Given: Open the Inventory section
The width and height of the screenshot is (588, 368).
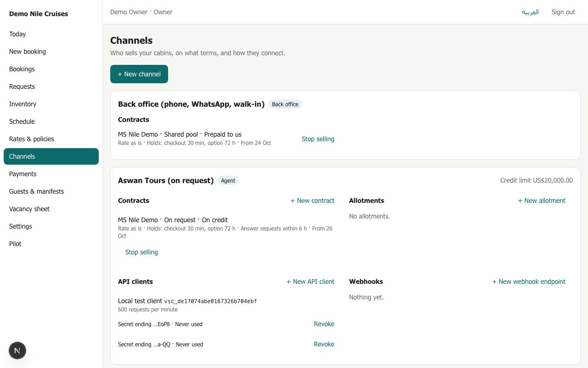Looking at the screenshot, I should (x=51, y=104).
